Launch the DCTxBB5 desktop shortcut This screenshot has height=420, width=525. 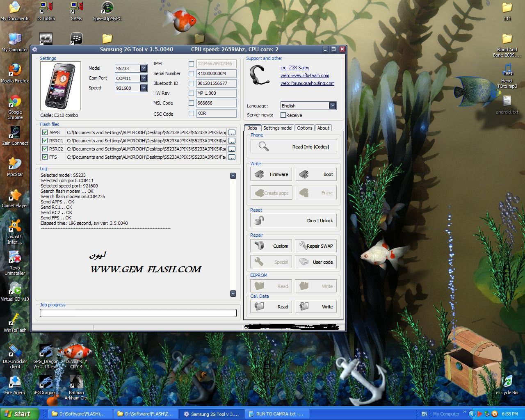pos(46,11)
